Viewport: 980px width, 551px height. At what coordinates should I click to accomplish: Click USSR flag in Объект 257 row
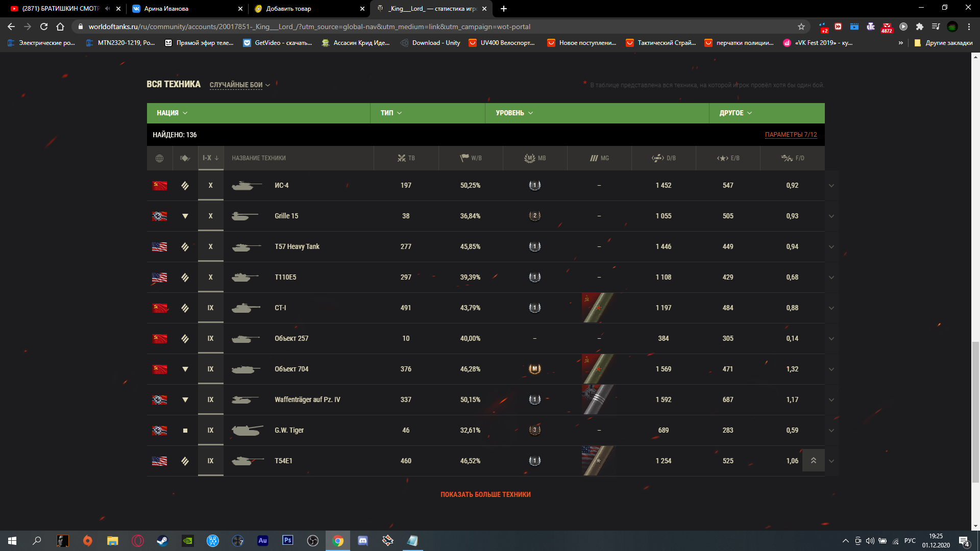coord(160,339)
